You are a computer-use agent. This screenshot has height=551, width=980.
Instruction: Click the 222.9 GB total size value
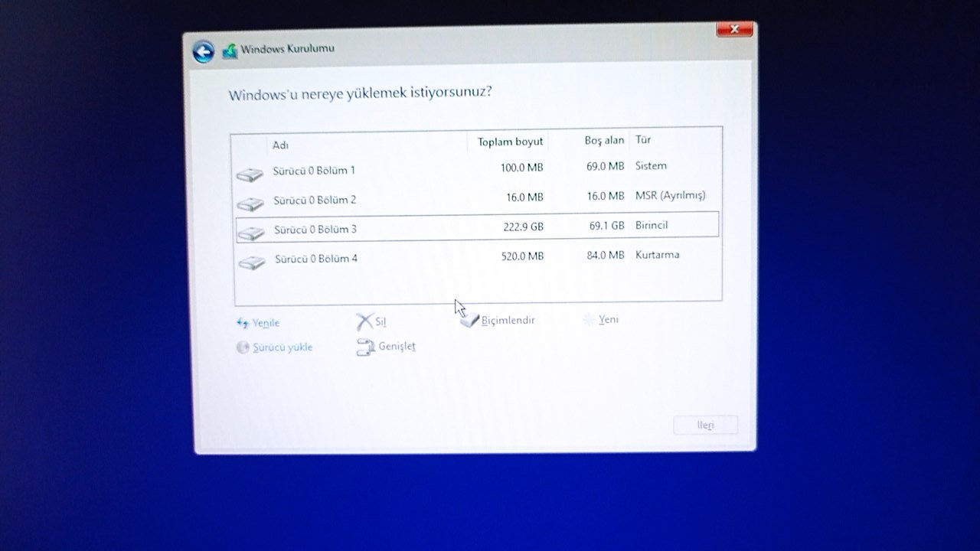[x=522, y=227]
